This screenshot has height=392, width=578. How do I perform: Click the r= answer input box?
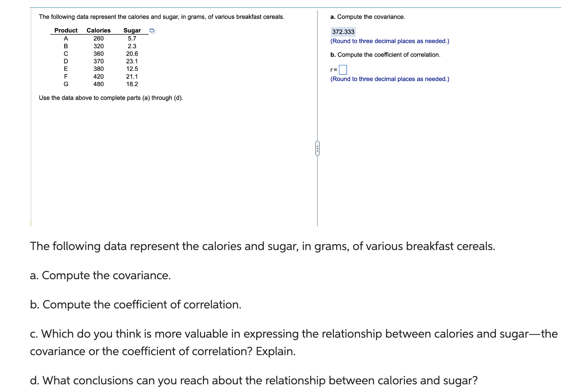pos(343,70)
